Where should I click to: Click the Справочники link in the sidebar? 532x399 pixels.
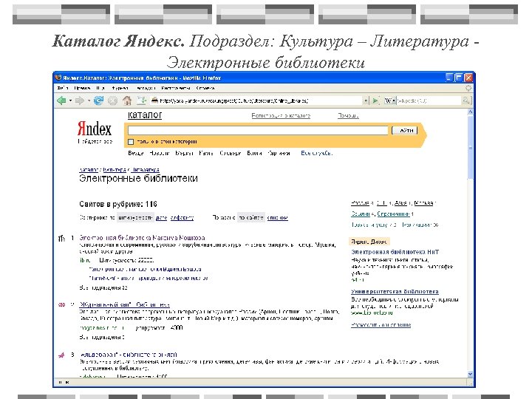(x=393, y=214)
